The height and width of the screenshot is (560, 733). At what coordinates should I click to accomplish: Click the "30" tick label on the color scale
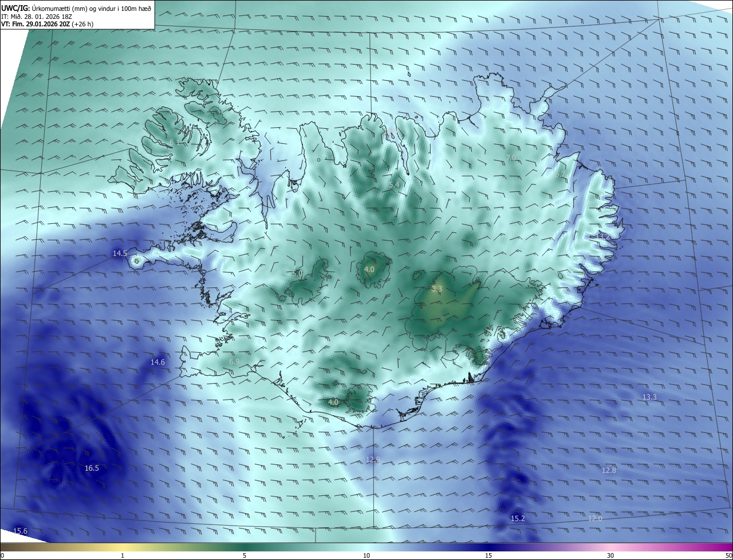tap(610, 555)
